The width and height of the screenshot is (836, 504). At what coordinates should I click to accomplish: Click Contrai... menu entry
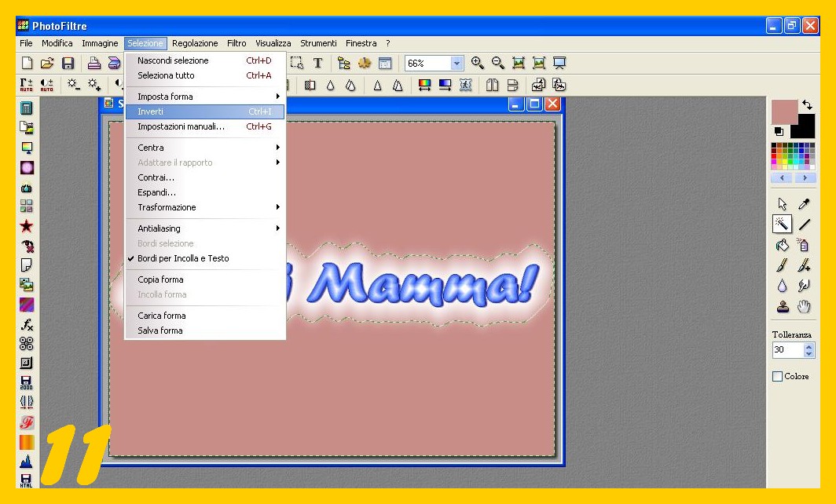point(156,177)
